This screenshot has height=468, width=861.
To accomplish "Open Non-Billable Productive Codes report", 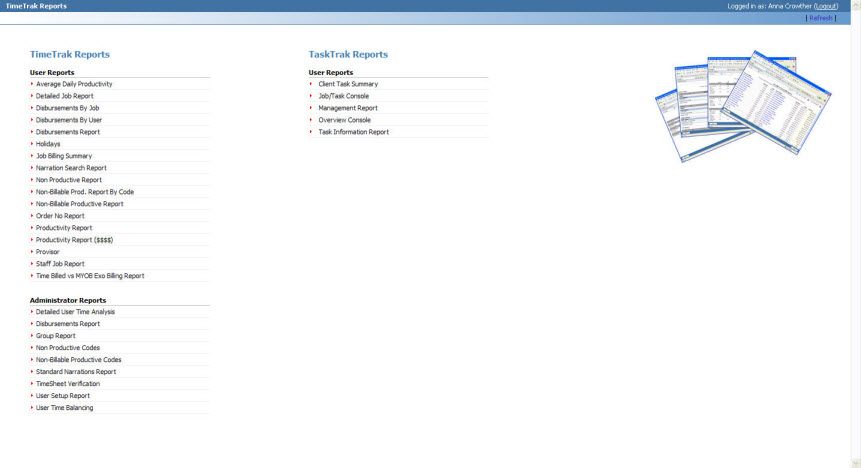I will click(x=79, y=360).
